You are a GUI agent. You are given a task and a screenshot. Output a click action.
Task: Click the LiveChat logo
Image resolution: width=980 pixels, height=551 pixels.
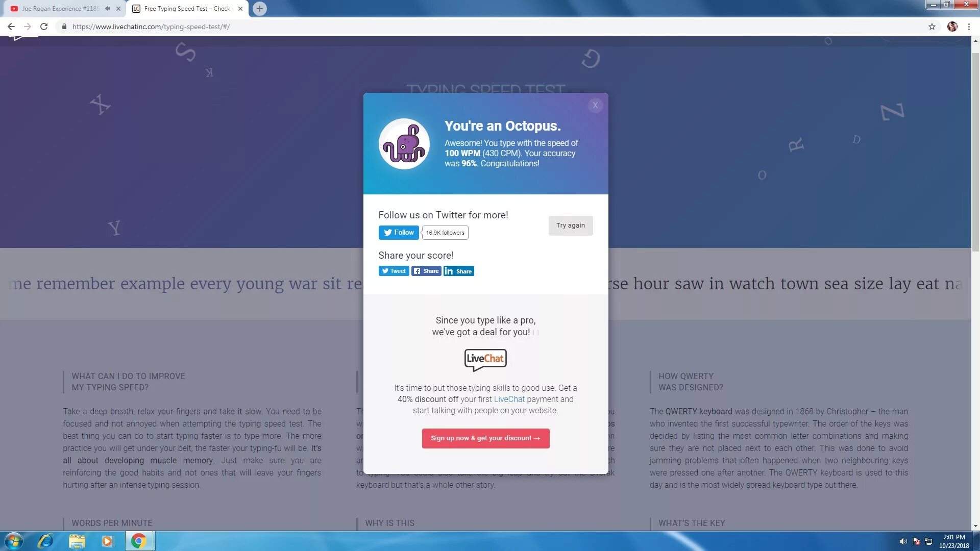coord(485,360)
